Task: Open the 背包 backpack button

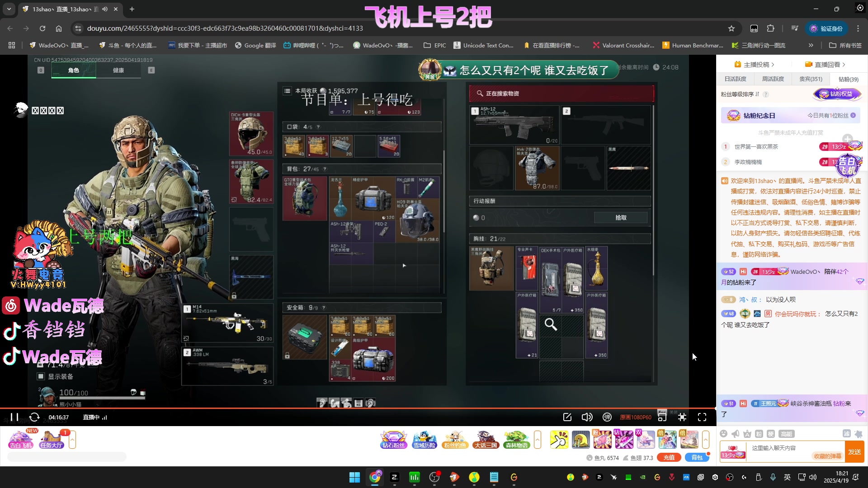Action: (697, 457)
